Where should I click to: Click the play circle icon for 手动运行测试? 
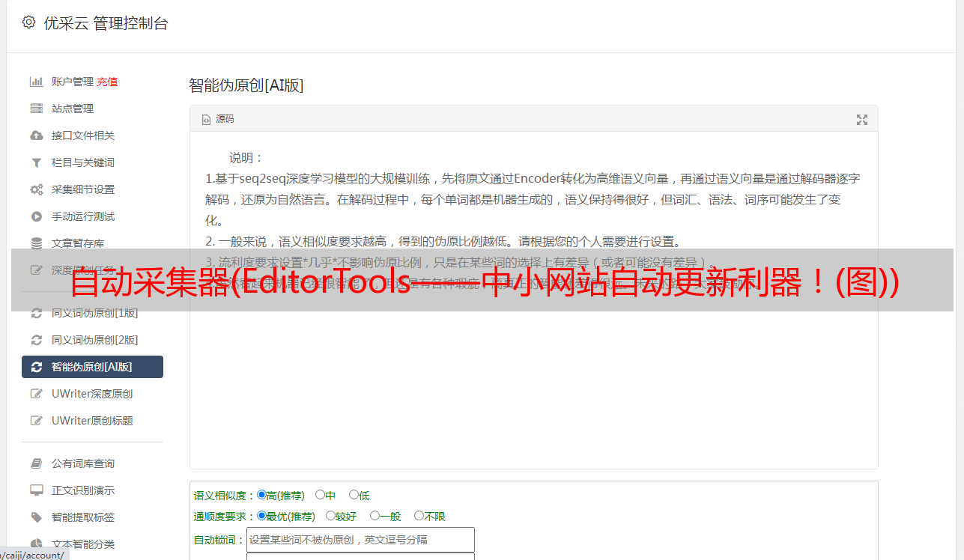[36, 216]
